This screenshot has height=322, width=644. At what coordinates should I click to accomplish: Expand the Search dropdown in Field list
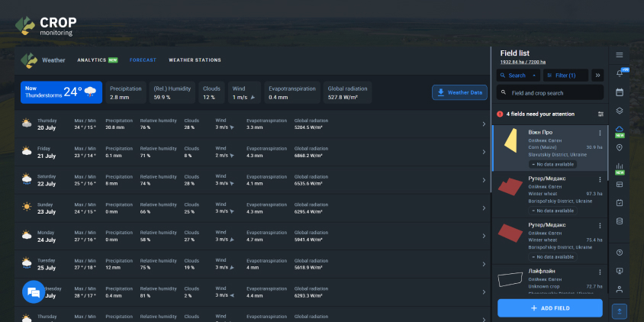(518, 76)
